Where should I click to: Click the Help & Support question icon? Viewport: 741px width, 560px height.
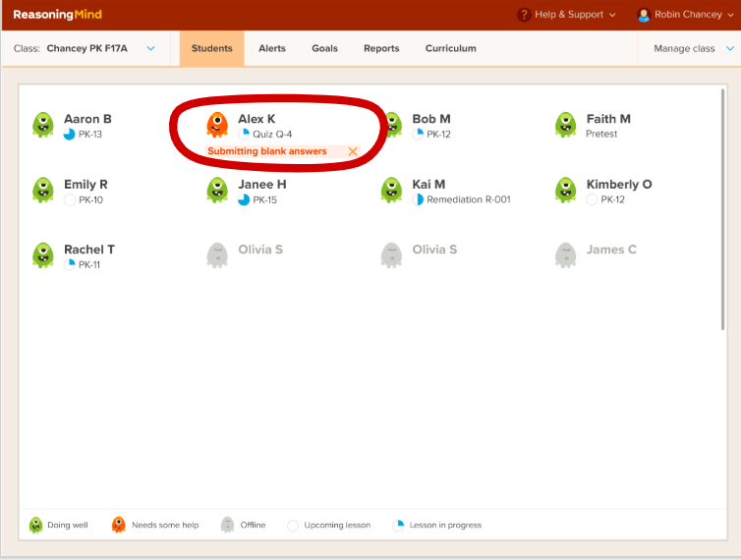click(x=524, y=15)
